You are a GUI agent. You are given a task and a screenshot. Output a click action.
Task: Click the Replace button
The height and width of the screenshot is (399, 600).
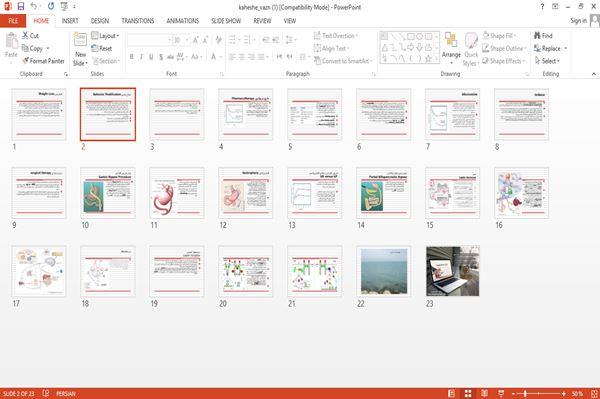point(550,48)
